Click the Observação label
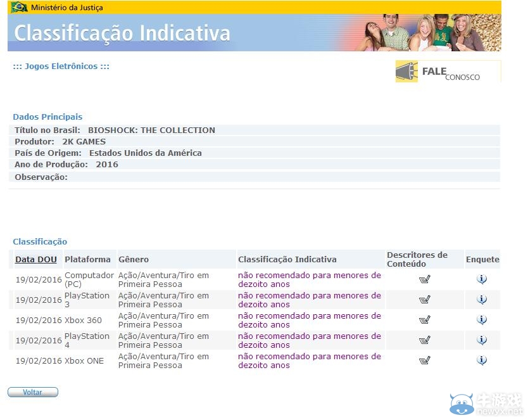Image resolution: width=528 pixels, height=420 pixels. [41, 177]
